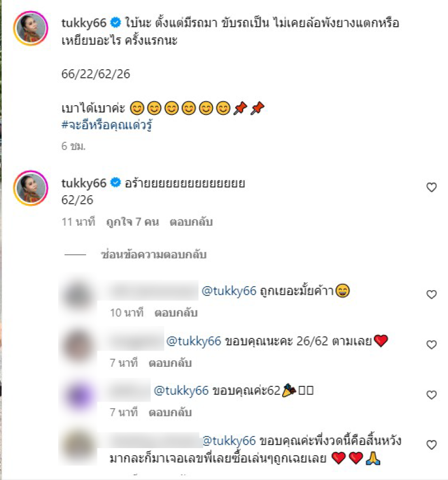This screenshot has height=480, width=448.
Task: Reply to the ถูกเยอะมั้ยค้าา comment
Action: pyautogui.click(x=176, y=313)
